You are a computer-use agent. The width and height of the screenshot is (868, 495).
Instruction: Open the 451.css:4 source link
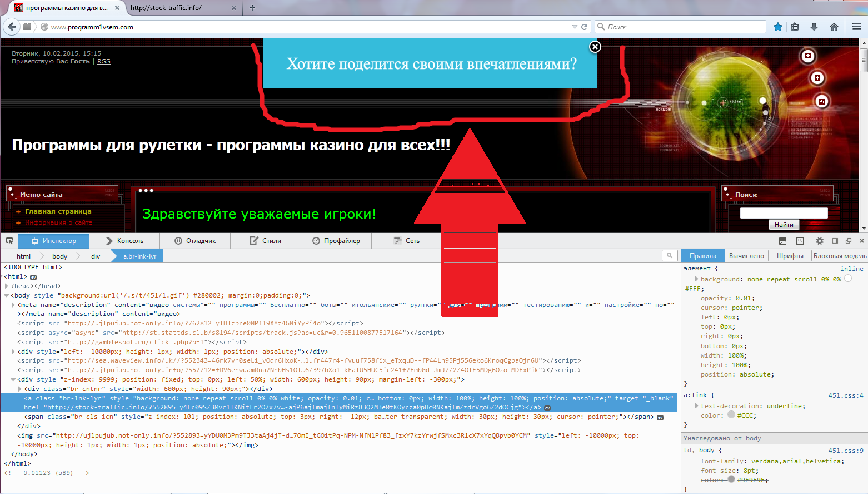pyautogui.click(x=846, y=395)
